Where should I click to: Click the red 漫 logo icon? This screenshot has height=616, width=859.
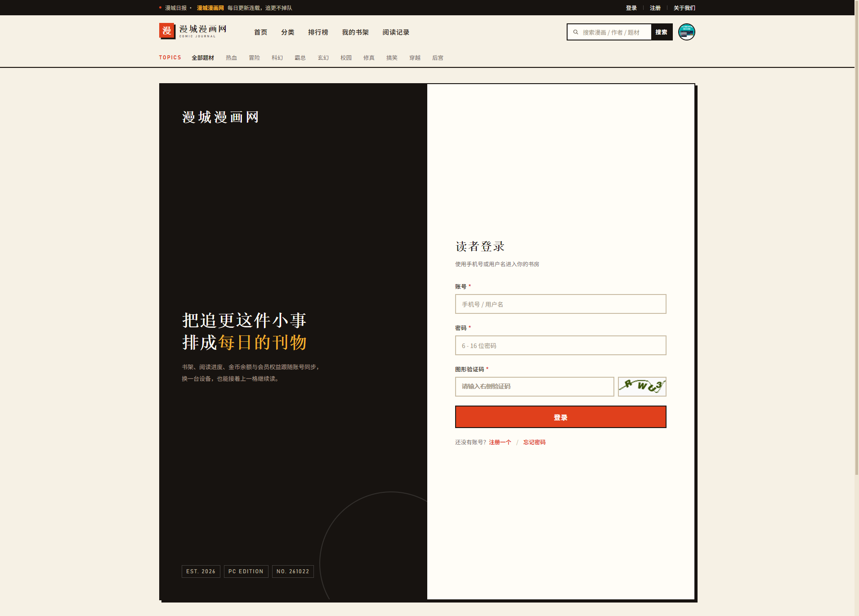click(x=167, y=31)
